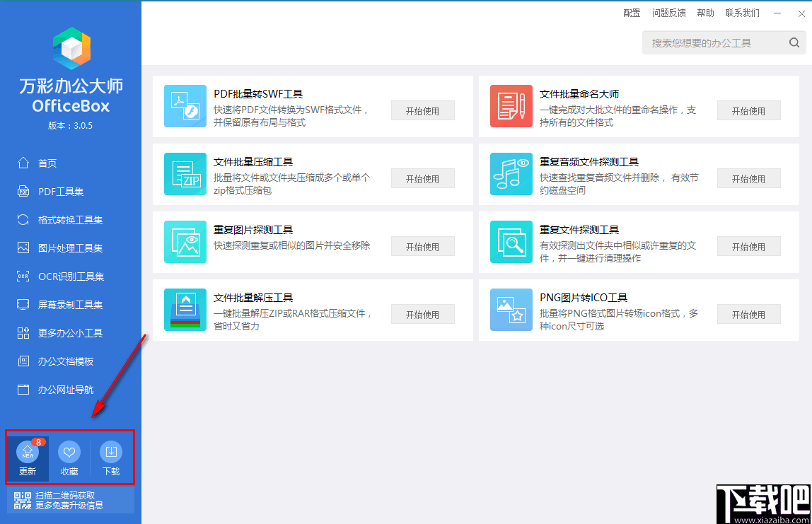Click the PNG图片转ICO工具 icon
Screen dimensions: 812x524
pos(511,310)
